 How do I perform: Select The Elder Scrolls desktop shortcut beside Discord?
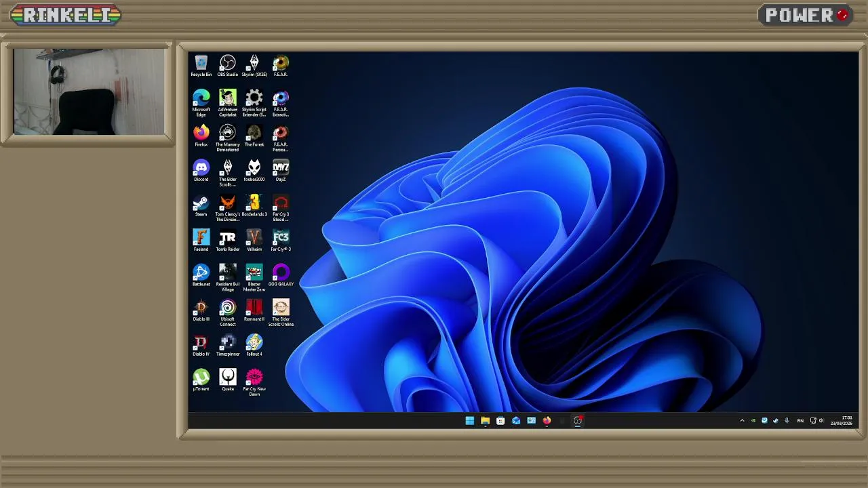click(228, 173)
